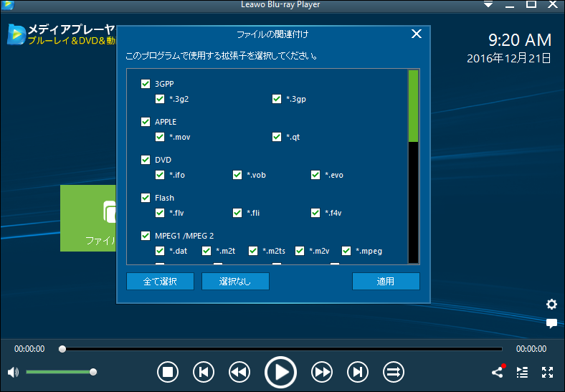Click the Leawo logo in title bar
Image resolution: width=565 pixels, height=392 pixels.
8,5
